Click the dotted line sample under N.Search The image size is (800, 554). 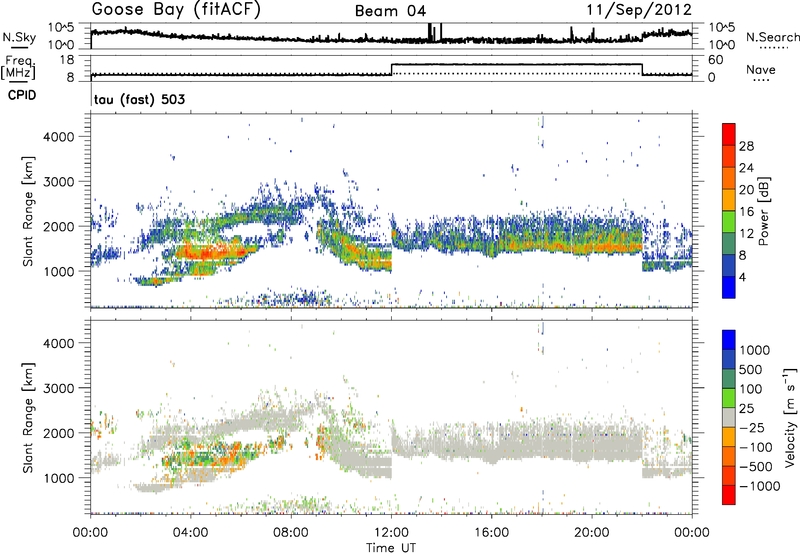(x=773, y=48)
